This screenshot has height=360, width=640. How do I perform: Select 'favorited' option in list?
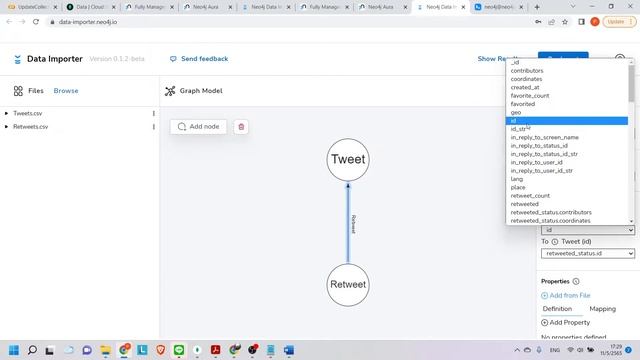567,104
